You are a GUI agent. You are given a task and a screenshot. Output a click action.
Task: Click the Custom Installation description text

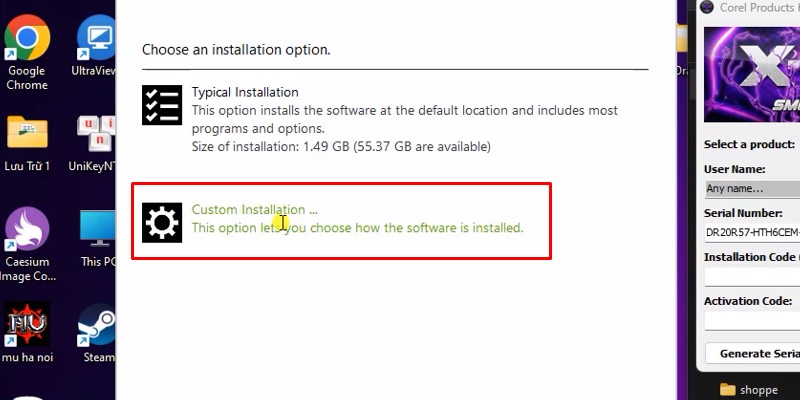357,228
